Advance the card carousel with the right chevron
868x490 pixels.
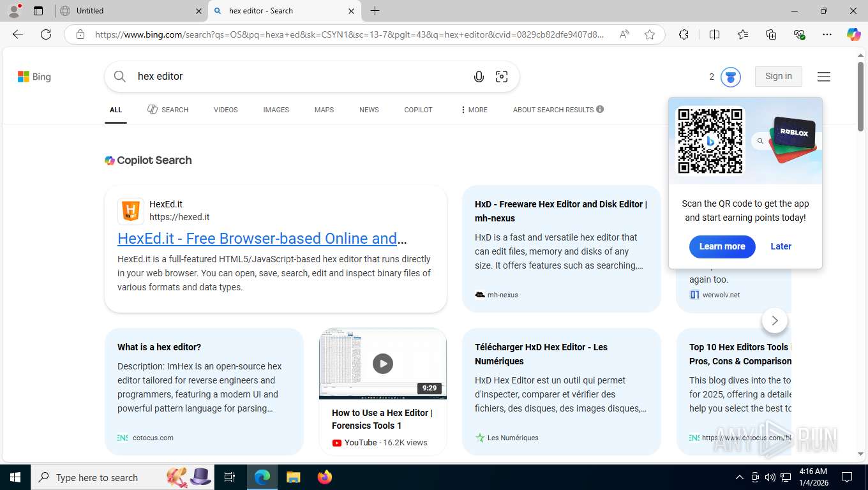775,320
